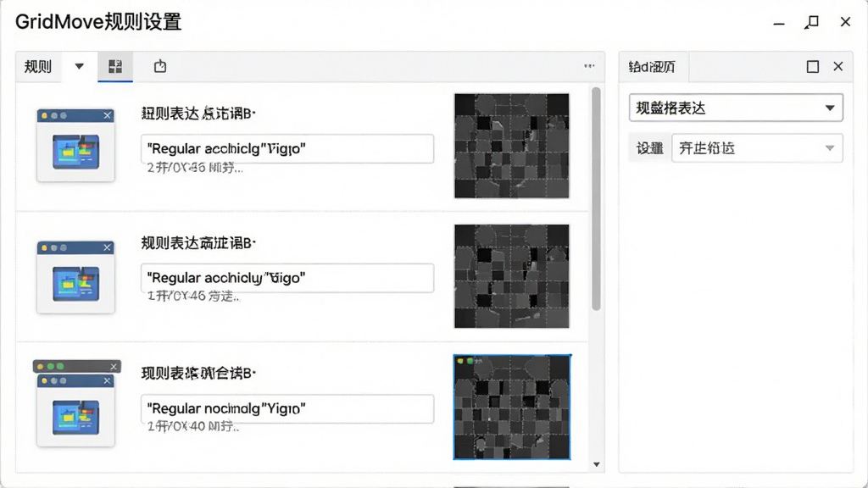Screen dimensions: 868x488
Task: Click the 设置 label in side panel
Action: [649, 148]
